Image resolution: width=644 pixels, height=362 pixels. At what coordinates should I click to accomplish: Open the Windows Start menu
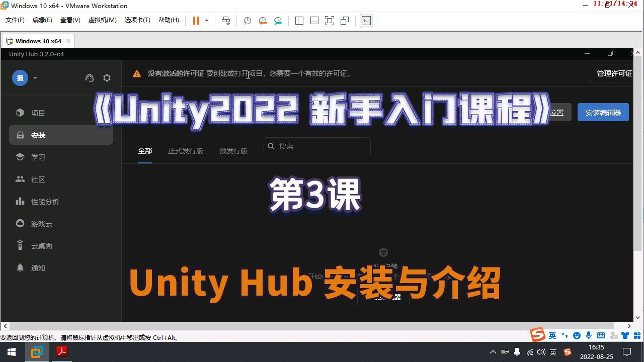12,352
